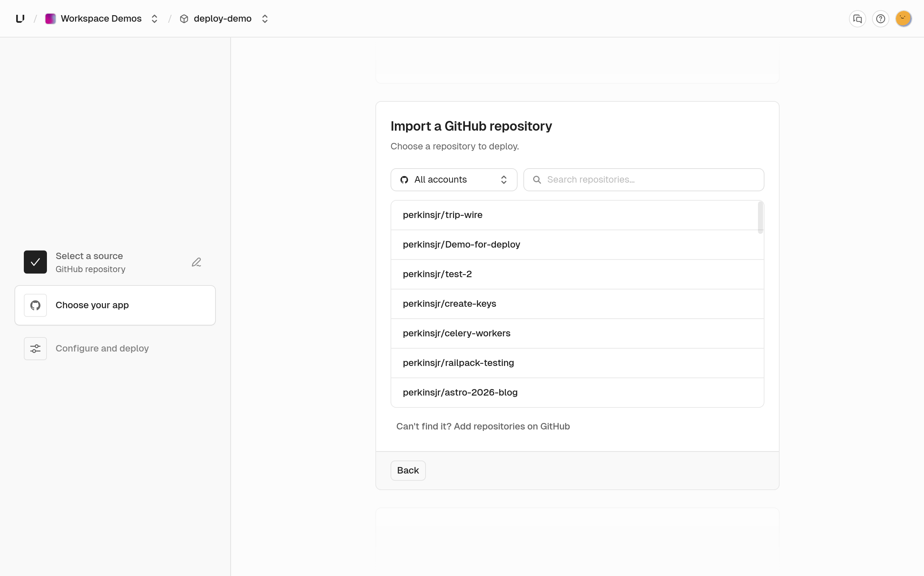Open the help question-mark icon
This screenshot has width=924, height=576.
point(880,19)
